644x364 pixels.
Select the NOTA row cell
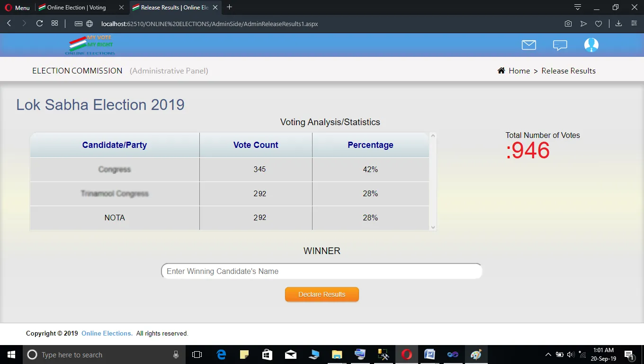[115, 218]
